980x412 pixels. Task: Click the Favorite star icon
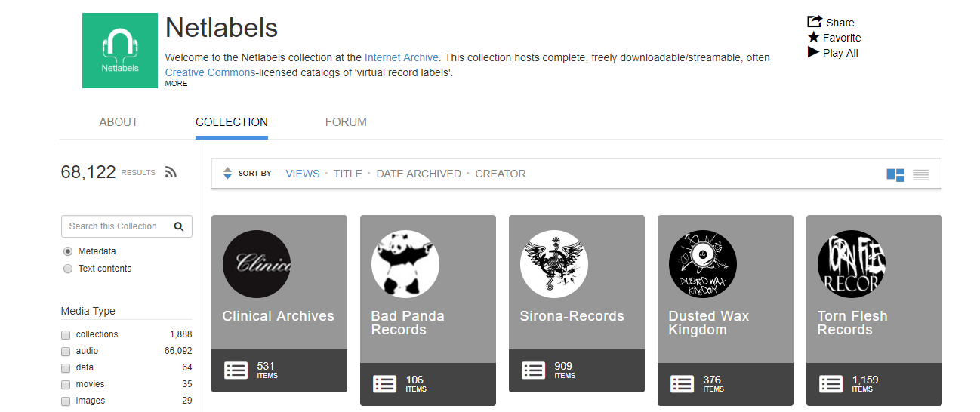[813, 37]
